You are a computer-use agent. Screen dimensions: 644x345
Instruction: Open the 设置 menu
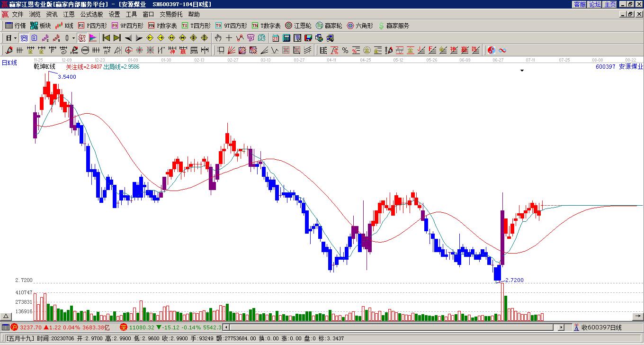click(114, 14)
